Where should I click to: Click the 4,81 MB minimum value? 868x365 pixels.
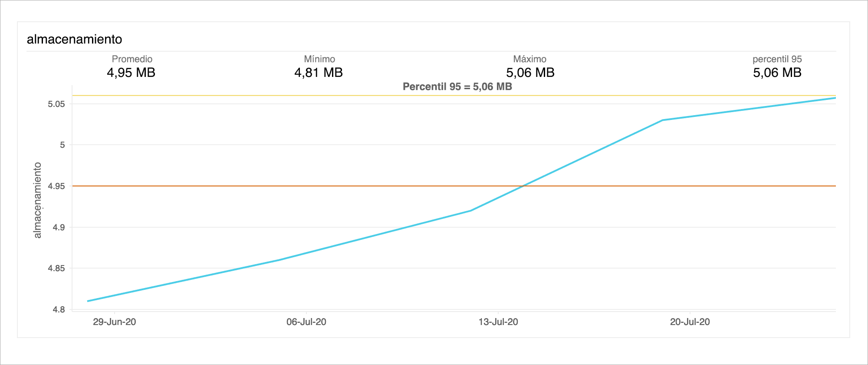[319, 73]
